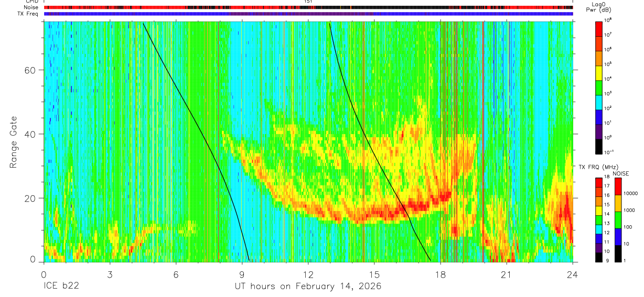Viewport: 644px width, 297px height.
Task: Click the '9' tick on the UT hours axis
Action: pos(242,274)
